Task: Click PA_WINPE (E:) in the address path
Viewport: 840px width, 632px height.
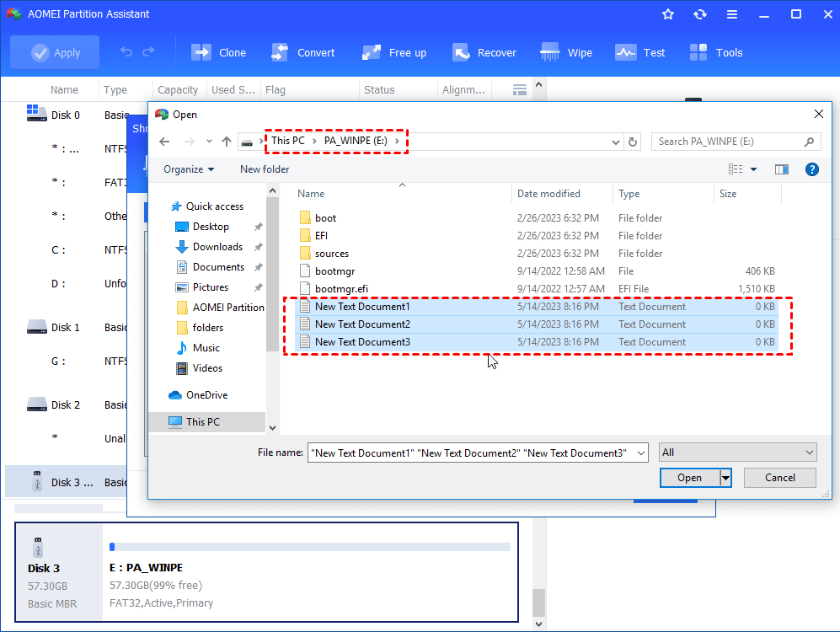Action: 356,141
